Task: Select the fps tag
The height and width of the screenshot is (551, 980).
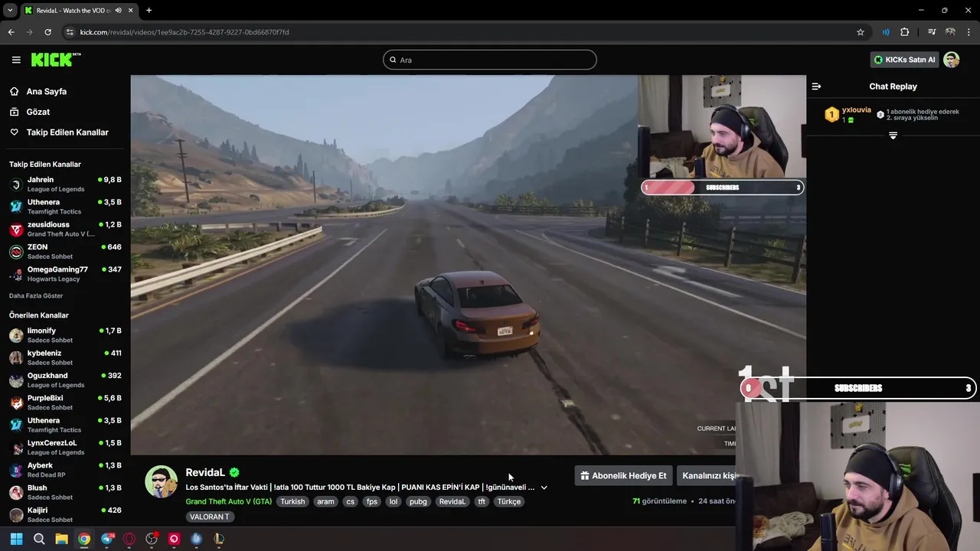Action: pyautogui.click(x=371, y=501)
